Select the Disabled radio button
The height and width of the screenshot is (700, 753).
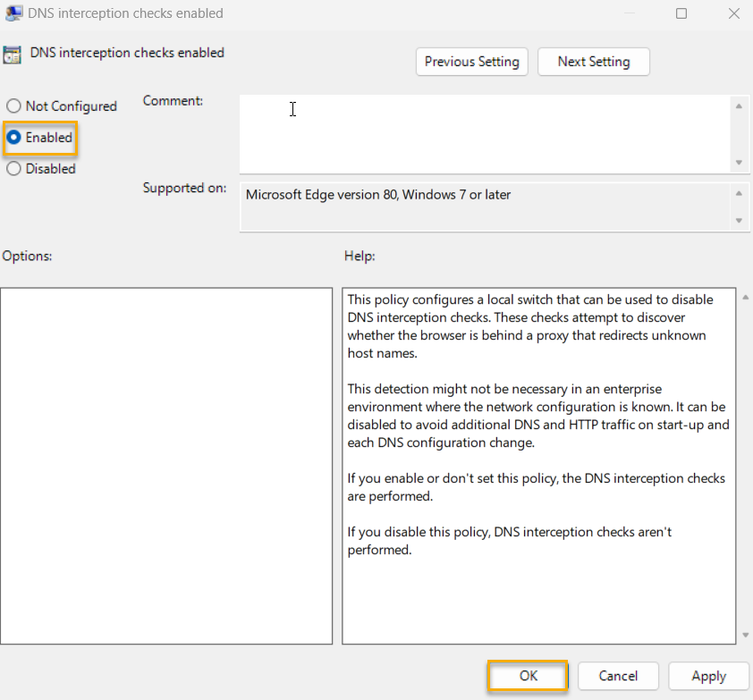tap(13, 168)
